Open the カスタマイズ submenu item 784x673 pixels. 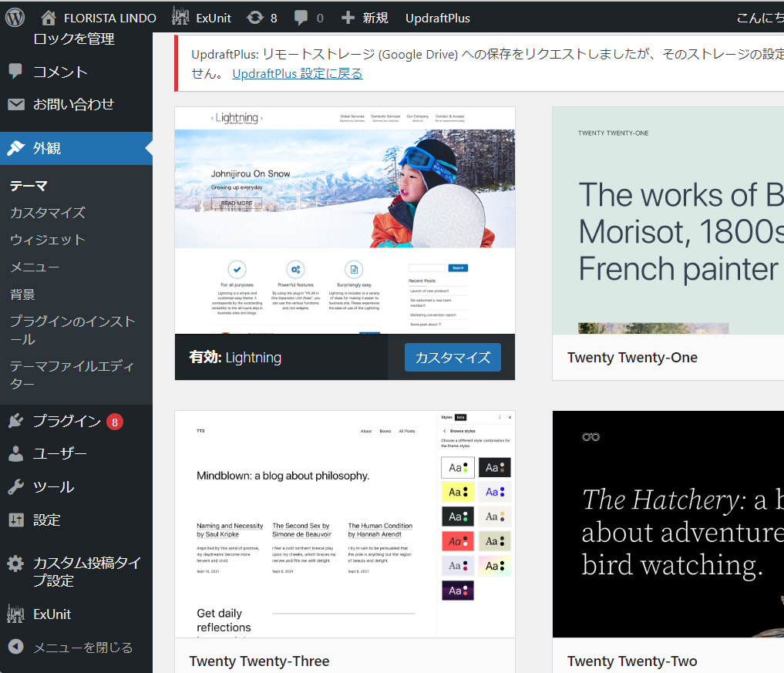(48, 213)
